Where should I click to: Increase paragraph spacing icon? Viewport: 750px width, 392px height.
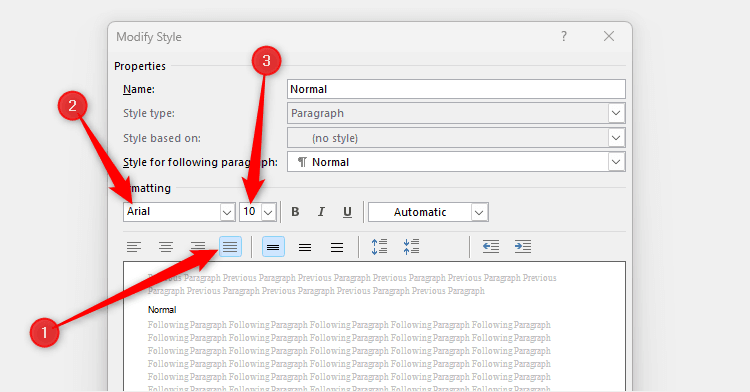tap(379, 247)
